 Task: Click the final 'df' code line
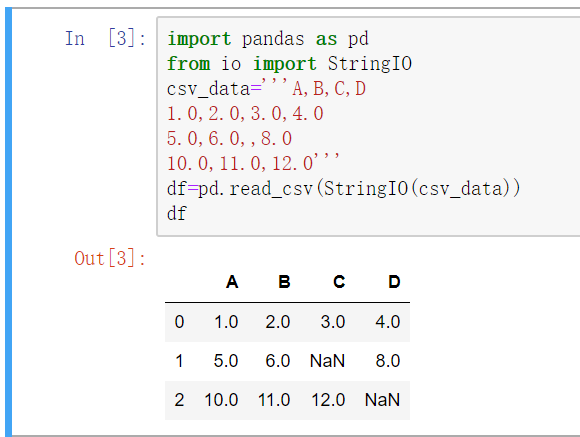[177, 214]
